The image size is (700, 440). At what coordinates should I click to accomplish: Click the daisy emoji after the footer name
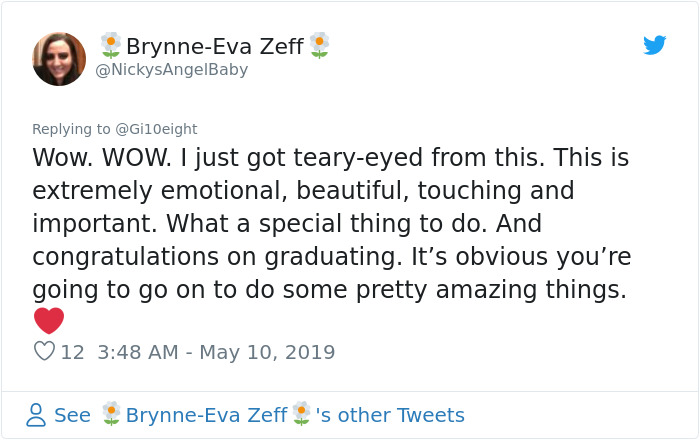click(x=301, y=414)
